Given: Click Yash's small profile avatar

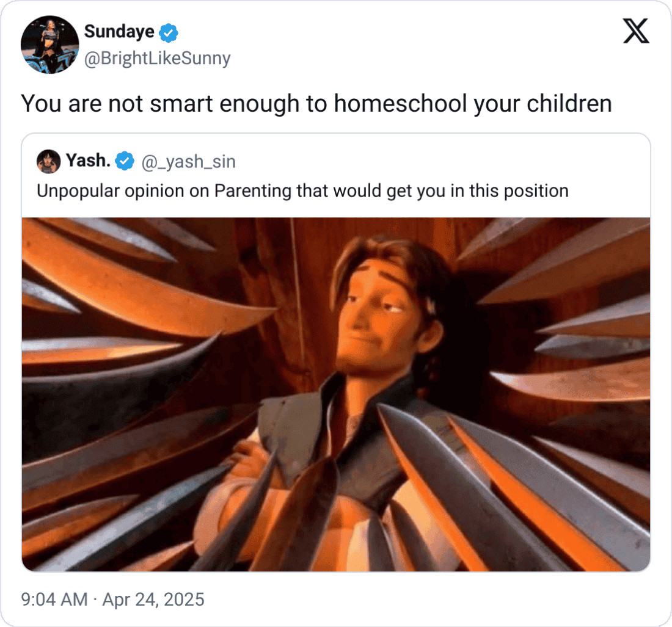Looking at the screenshot, I should [48, 161].
